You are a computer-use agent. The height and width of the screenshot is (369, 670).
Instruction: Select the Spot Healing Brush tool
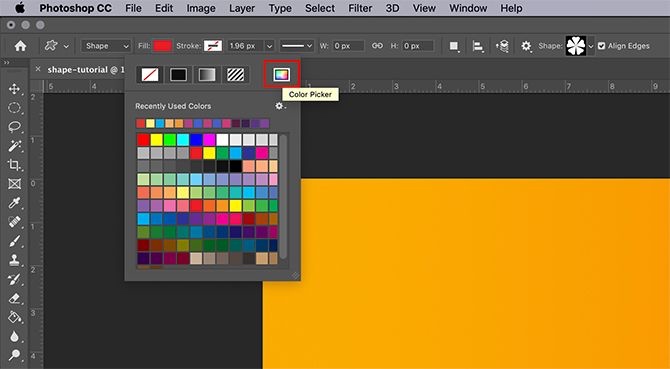coord(14,222)
